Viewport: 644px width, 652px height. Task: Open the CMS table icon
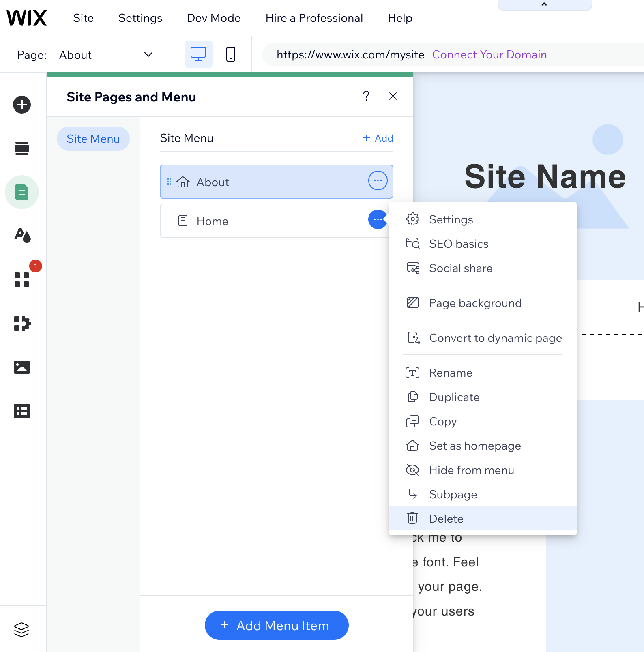tap(22, 411)
